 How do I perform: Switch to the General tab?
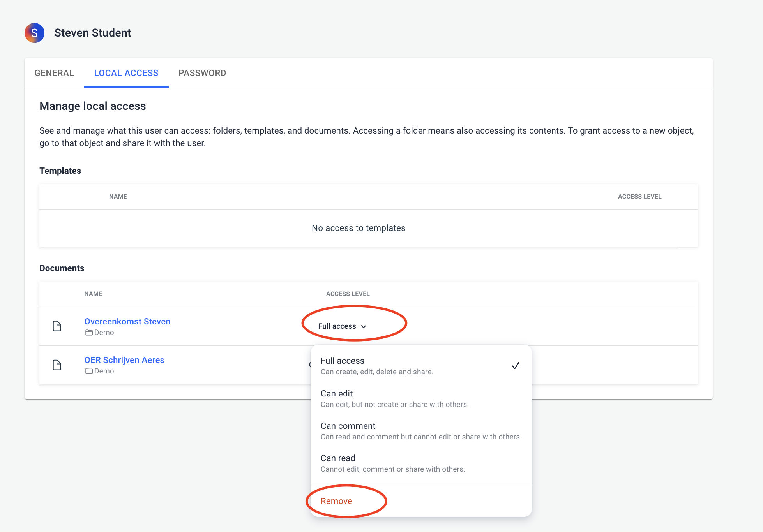click(x=54, y=73)
